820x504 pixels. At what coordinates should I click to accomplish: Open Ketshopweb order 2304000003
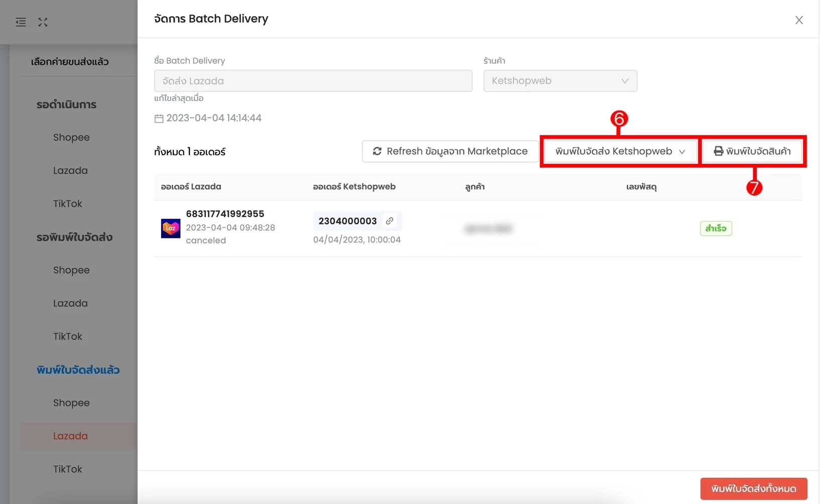(347, 221)
